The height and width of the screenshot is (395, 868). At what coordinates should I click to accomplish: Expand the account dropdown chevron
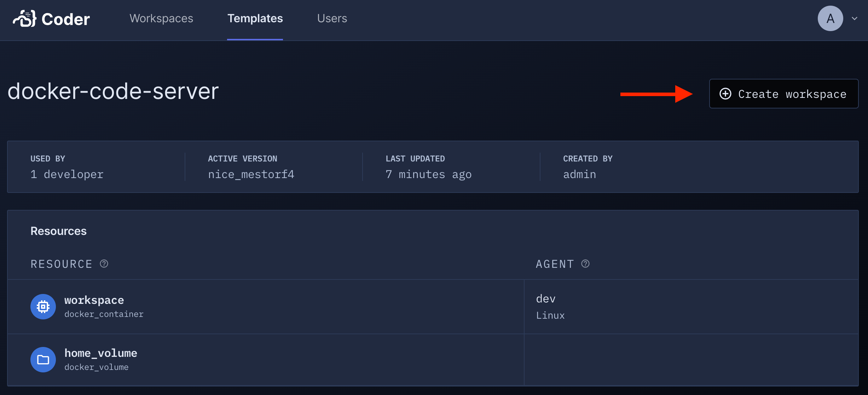(x=855, y=18)
